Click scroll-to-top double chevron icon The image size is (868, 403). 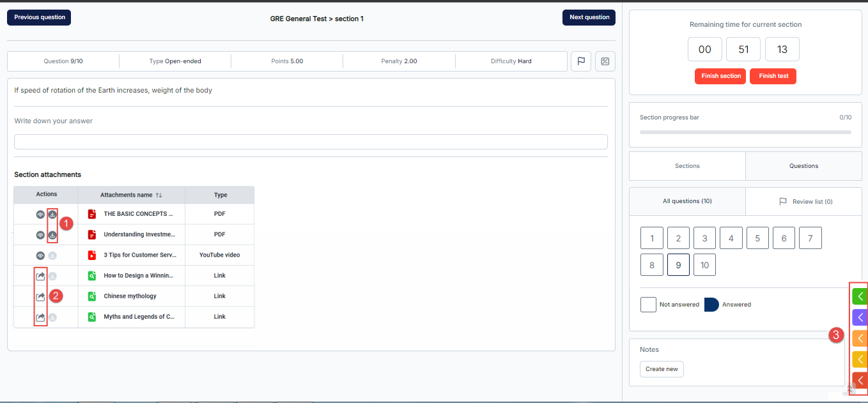pos(850,389)
